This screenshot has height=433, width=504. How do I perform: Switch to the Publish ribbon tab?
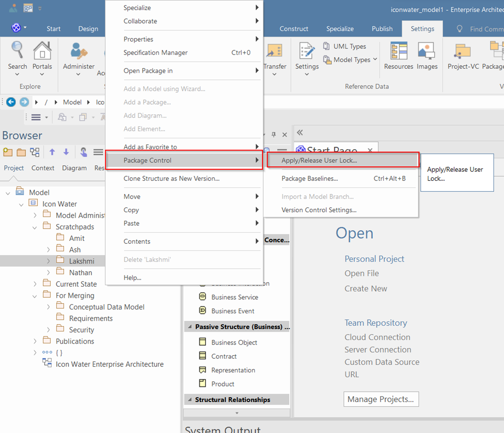(382, 29)
